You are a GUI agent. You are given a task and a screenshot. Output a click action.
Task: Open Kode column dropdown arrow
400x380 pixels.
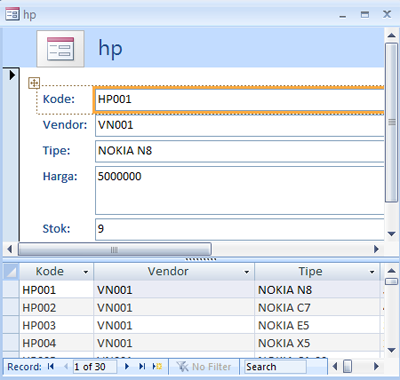click(86, 272)
